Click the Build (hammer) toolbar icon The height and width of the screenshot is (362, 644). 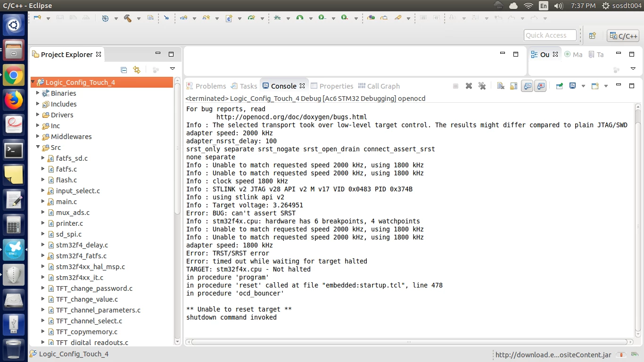point(127,18)
